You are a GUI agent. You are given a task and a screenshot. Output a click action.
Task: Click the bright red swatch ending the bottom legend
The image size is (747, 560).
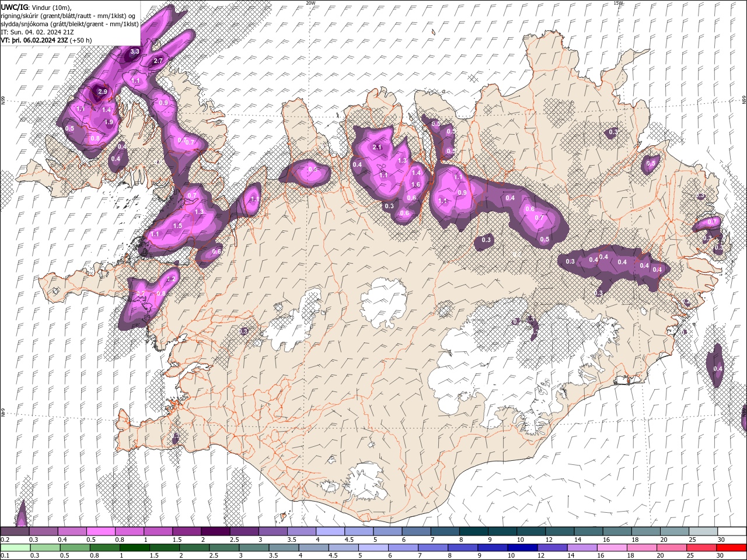coord(732,547)
